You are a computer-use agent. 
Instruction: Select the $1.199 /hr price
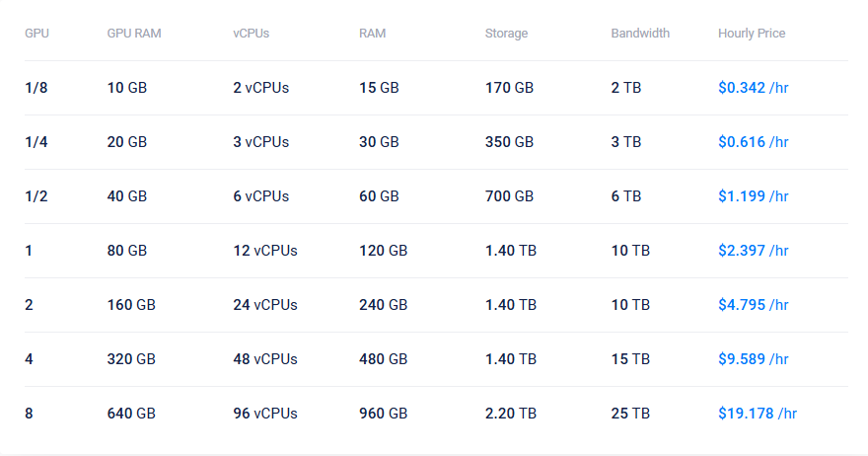753,196
